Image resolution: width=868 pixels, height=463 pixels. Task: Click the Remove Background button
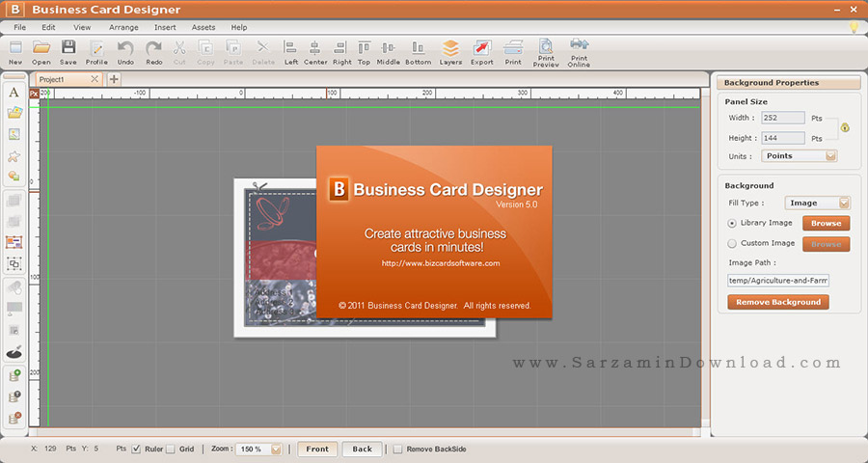coord(777,302)
